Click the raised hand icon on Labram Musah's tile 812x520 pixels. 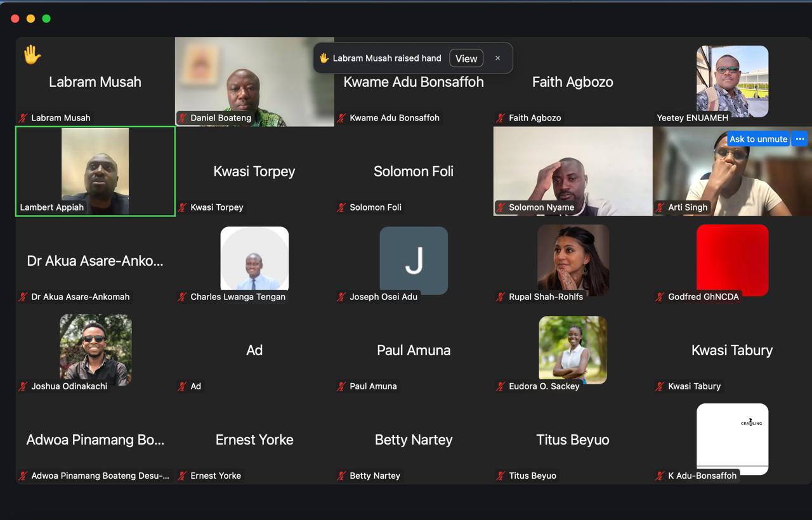(x=32, y=55)
